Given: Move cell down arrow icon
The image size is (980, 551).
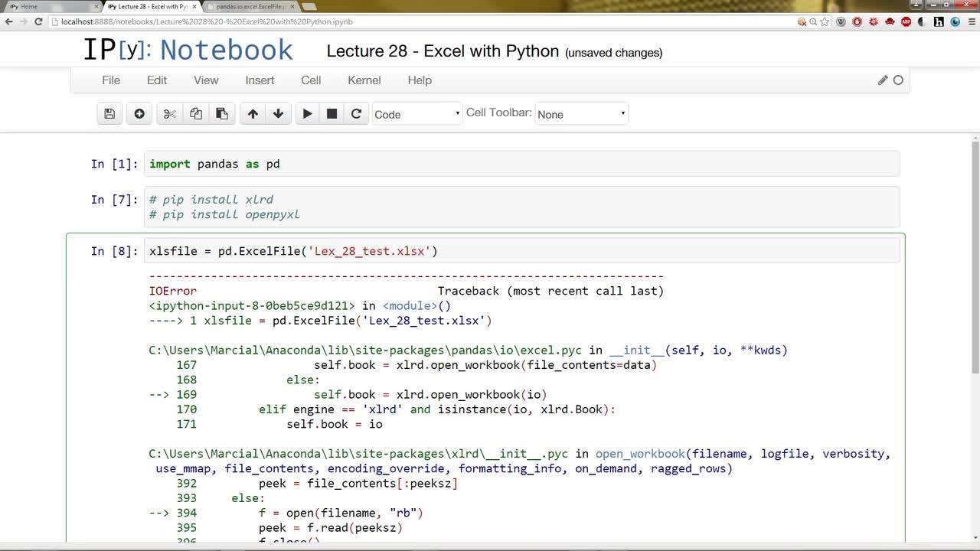Looking at the screenshot, I should (279, 114).
